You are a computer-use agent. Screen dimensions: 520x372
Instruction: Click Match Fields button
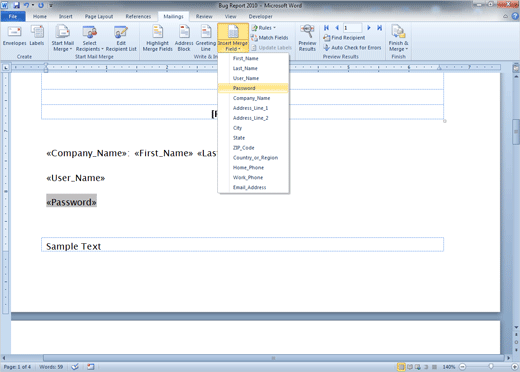coord(269,38)
